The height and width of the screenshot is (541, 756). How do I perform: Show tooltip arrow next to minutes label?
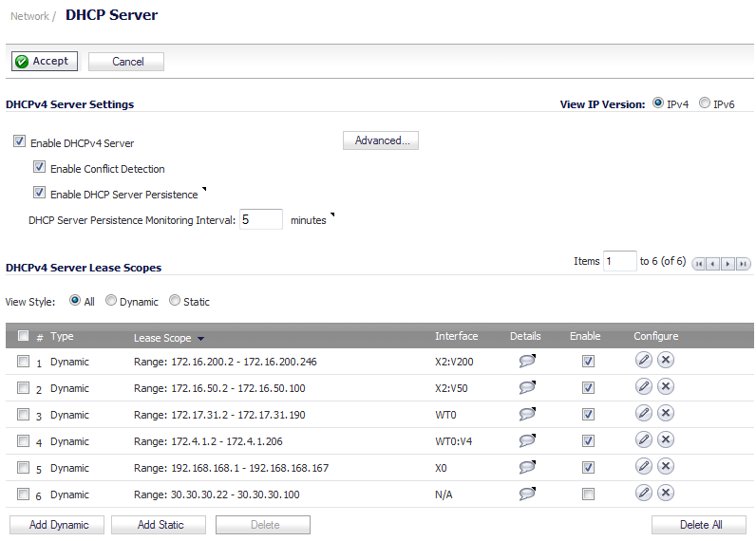pos(332,215)
